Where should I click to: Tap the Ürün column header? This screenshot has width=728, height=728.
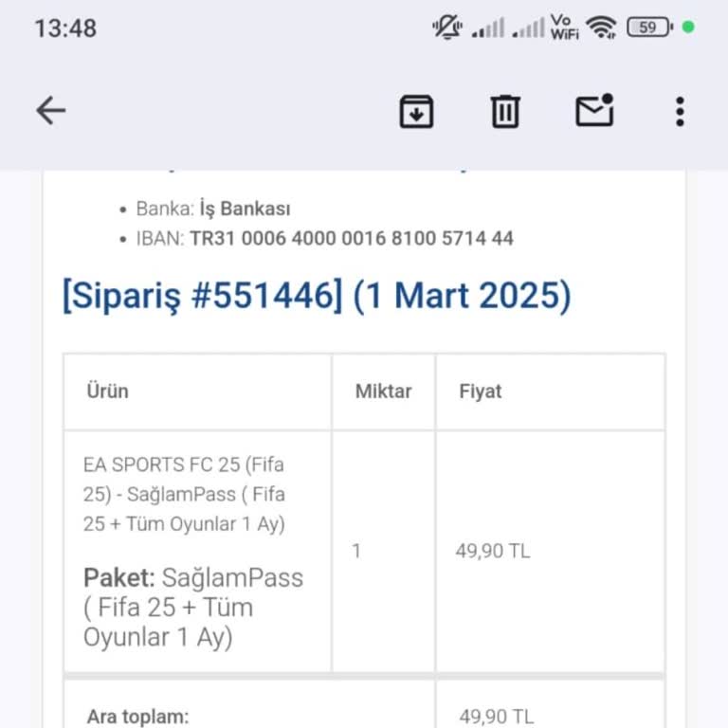(108, 391)
